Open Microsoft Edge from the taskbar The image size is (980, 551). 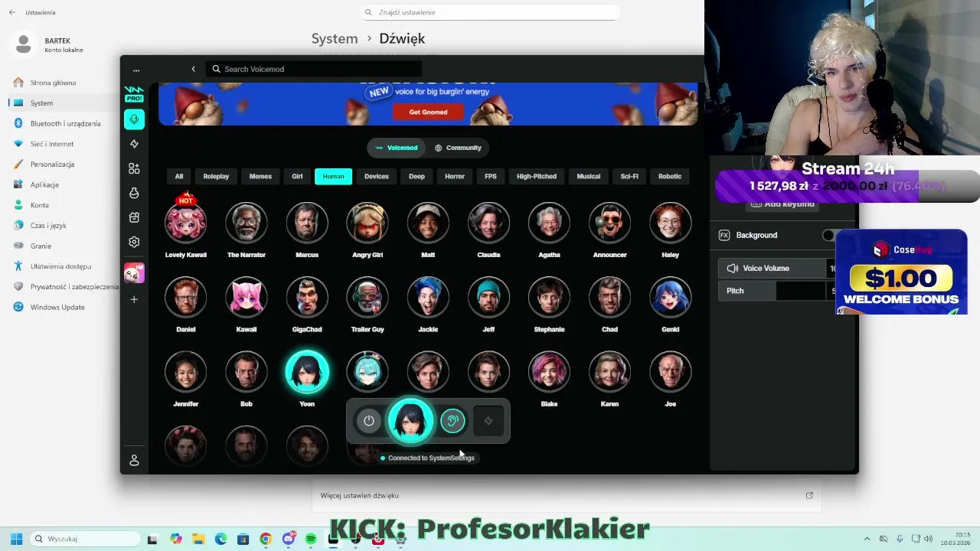point(220,539)
